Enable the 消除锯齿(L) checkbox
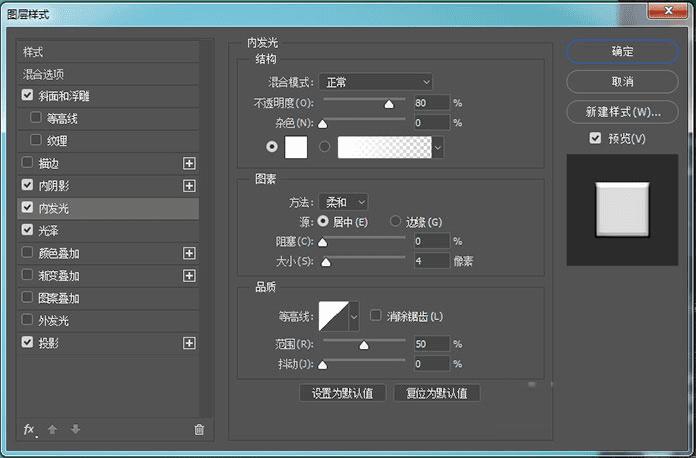696x458 pixels. coord(376,316)
